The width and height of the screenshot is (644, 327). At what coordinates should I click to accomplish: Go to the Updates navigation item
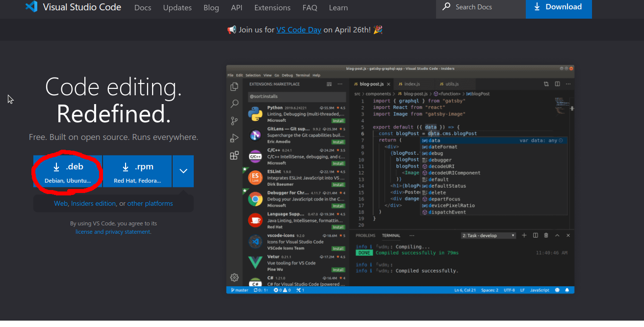click(177, 8)
